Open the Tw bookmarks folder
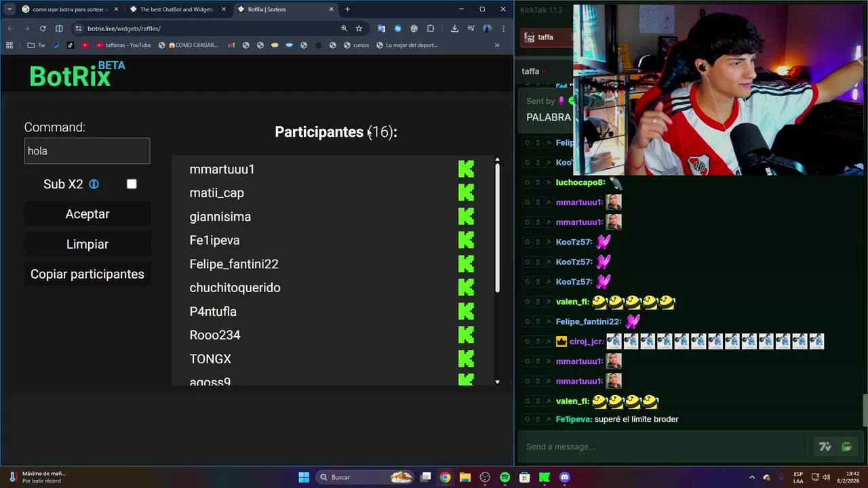This screenshot has width=868, height=488. (x=36, y=45)
